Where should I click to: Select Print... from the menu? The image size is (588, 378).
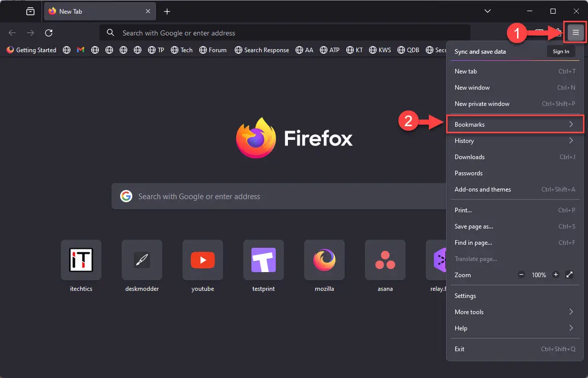[x=515, y=210]
